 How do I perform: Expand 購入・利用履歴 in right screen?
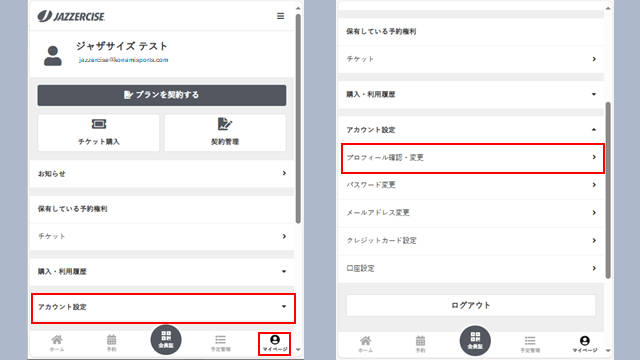471,94
